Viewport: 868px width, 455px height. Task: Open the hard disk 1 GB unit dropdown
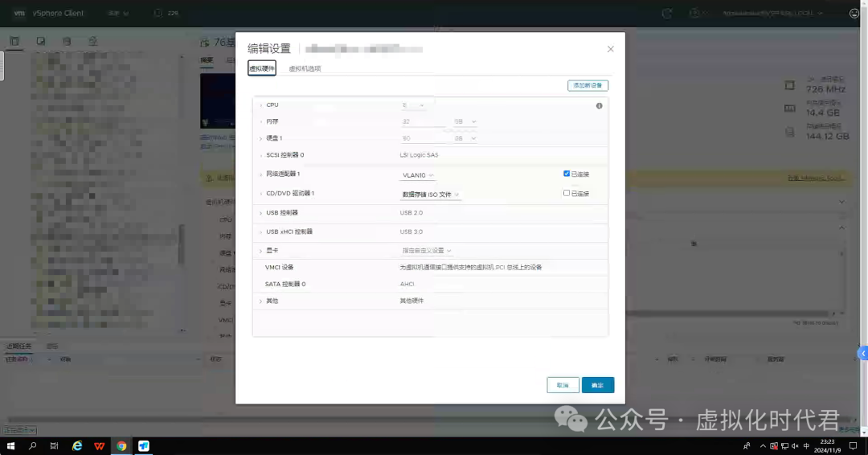tap(465, 138)
